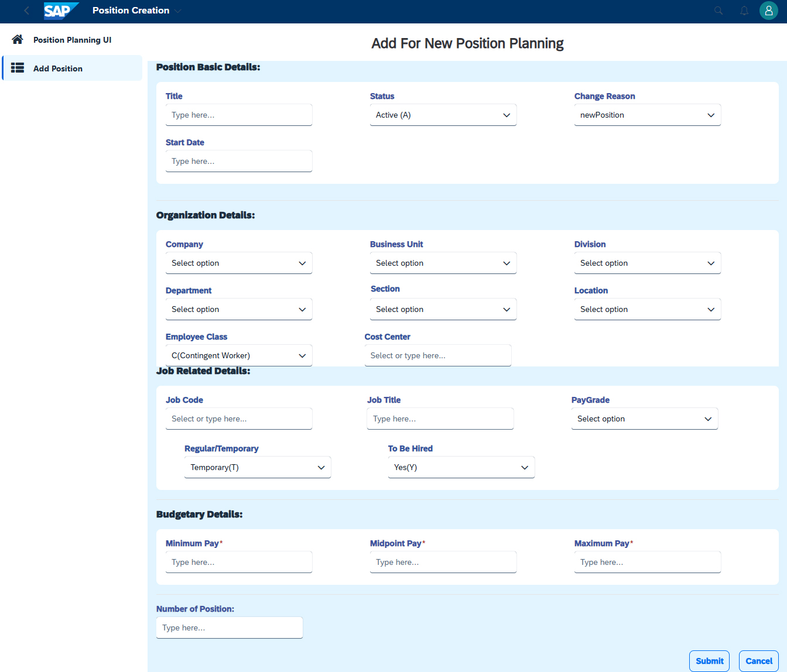Click the home icon in sidebar
Viewport: 787px width, 672px height.
click(18, 39)
